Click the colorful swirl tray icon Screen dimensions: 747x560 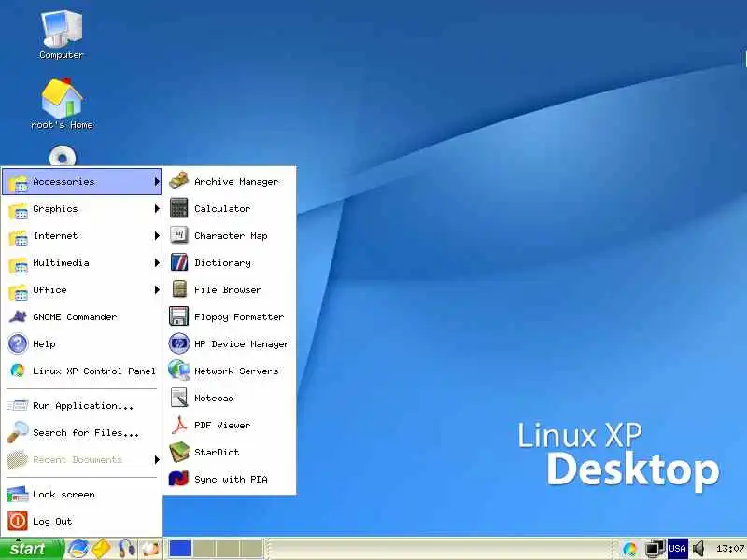pos(629,549)
